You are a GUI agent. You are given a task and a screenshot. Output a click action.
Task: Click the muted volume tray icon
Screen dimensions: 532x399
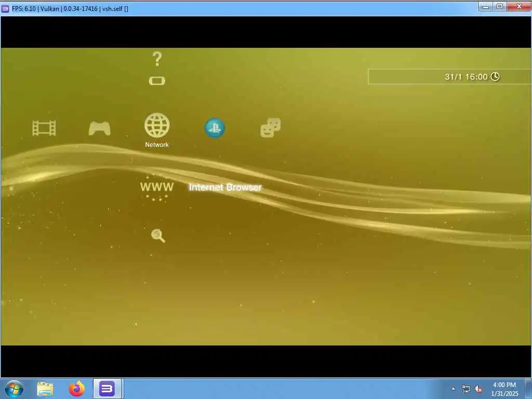point(478,389)
